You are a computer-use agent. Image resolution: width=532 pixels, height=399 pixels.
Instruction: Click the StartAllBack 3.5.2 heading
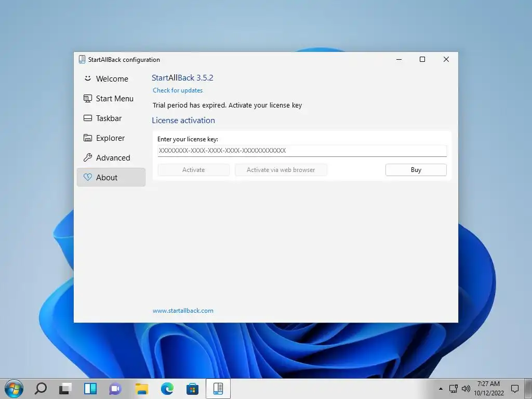(x=182, y=78)
